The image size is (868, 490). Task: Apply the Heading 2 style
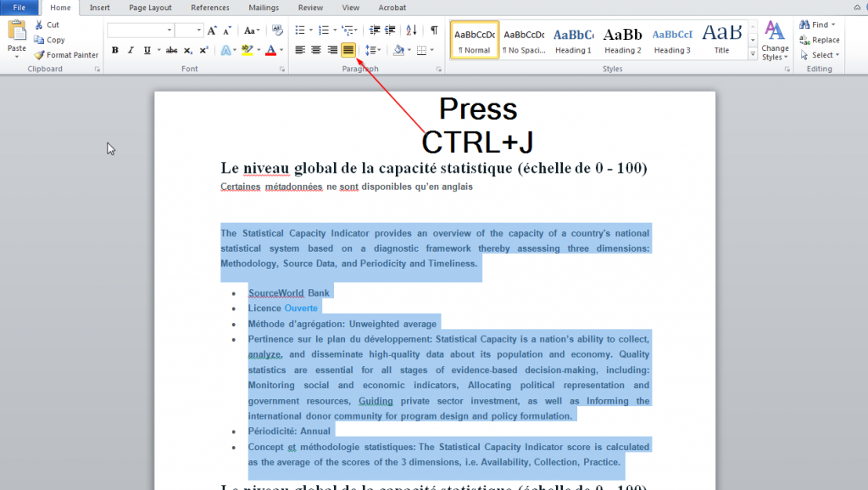tap(623, 40)
